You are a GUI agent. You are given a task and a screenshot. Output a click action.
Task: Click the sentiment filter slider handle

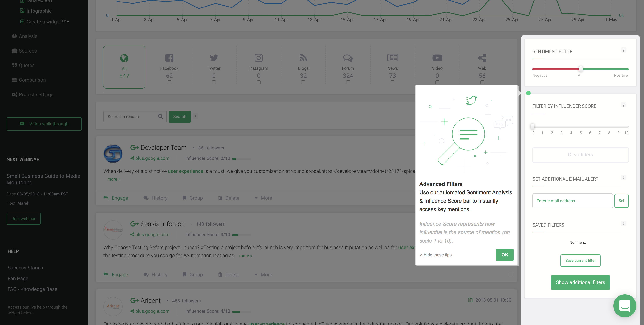[x=581, y=69]
